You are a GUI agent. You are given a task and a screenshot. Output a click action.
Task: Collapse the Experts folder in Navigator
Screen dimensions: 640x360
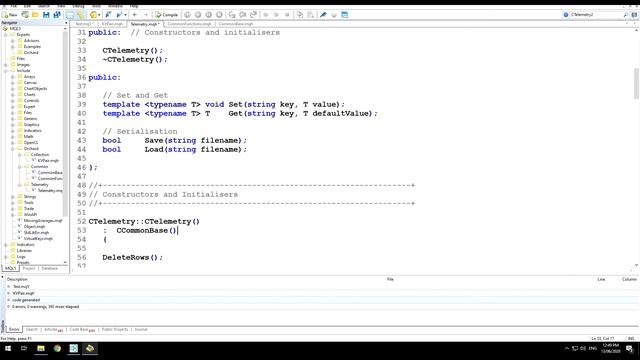point(6,35)
